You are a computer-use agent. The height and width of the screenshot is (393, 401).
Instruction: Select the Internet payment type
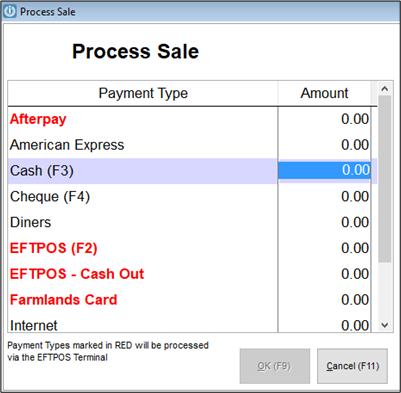(34, 325)
